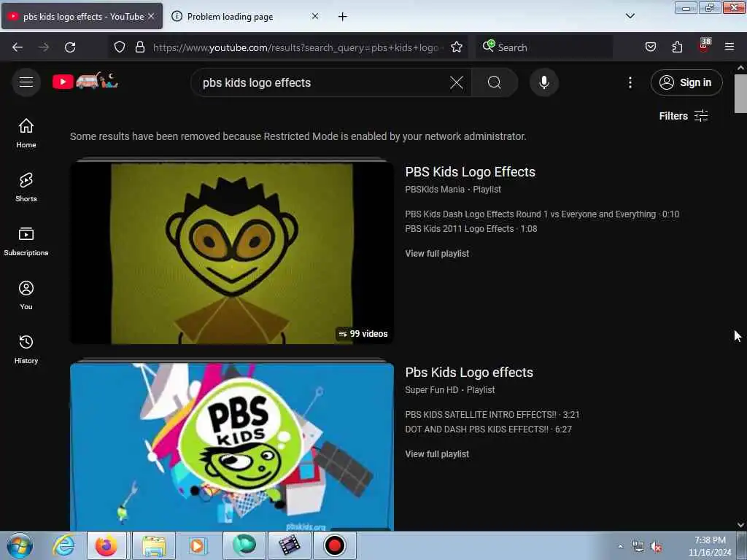Open Super Fun HD channel link
The width and height of the screenshot is (747, 560).
432,390
